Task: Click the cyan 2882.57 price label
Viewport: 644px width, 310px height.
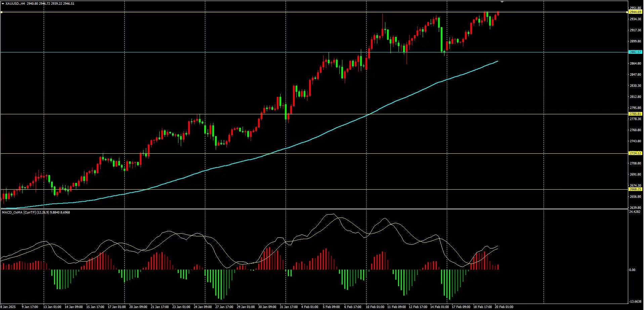Action: 635,52
